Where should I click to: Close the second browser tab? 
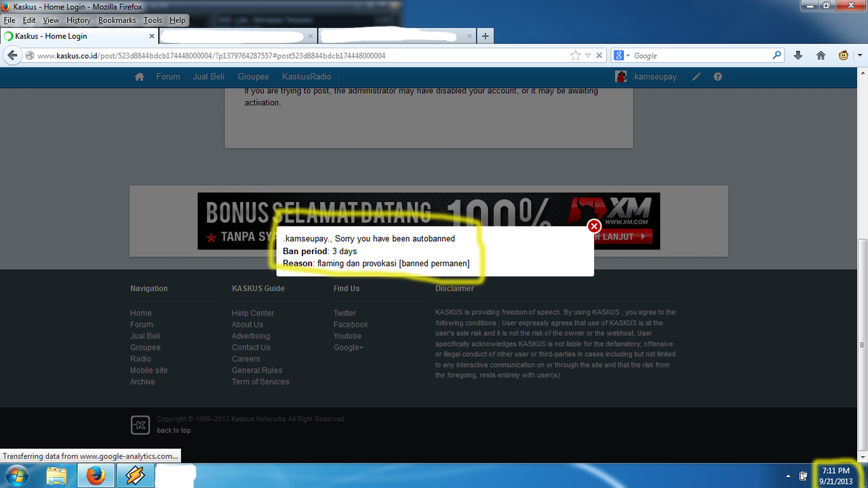click(x=311, y=36)
